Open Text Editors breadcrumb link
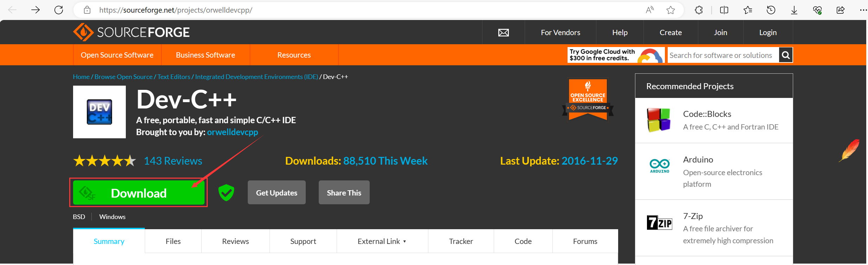The image size is (868, 265). (x=174, y=77)
